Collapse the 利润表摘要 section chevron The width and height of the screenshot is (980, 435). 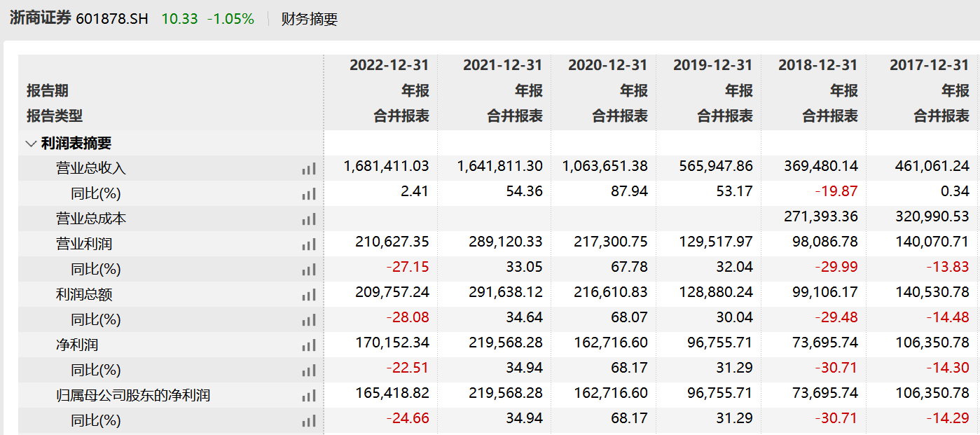tap(31, 144)
